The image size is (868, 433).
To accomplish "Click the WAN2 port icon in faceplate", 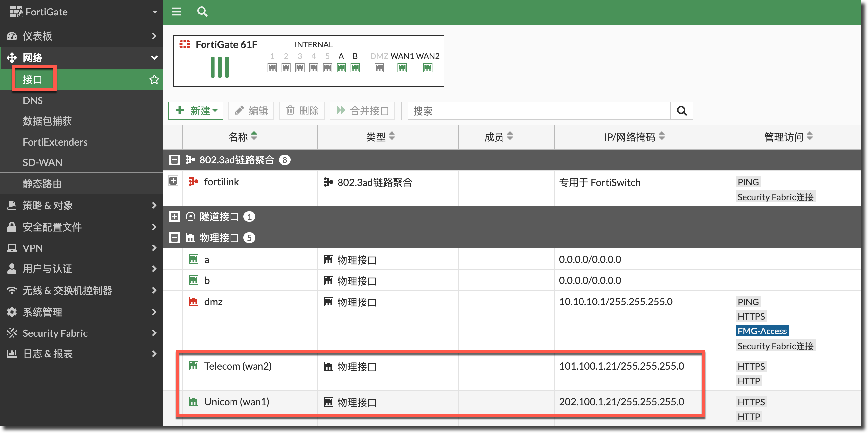I will (x=428, y=68).
